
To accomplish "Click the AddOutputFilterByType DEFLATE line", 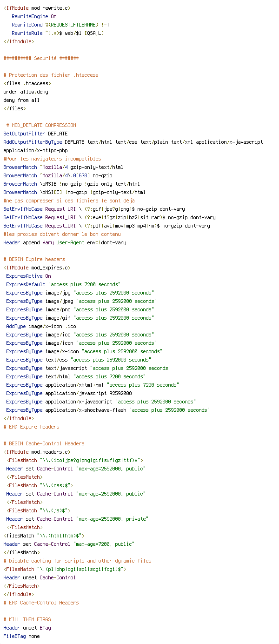I will pos(133,142).
